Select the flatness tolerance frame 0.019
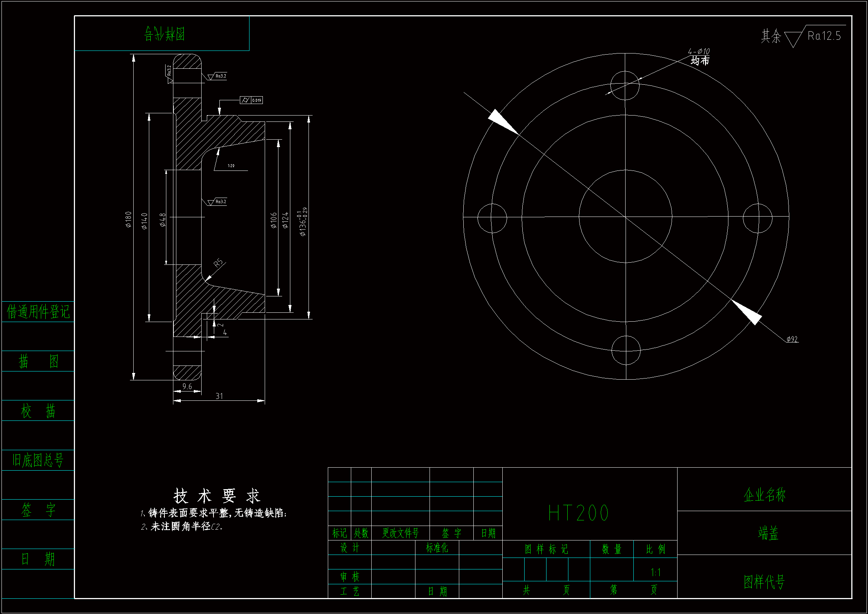868x614 pixels. tap(251, 100)
